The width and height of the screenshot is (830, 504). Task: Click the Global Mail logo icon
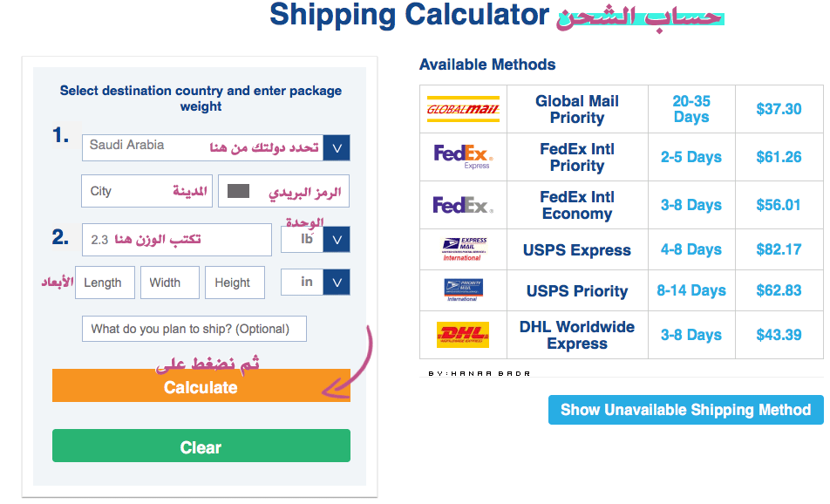point(463,109)
